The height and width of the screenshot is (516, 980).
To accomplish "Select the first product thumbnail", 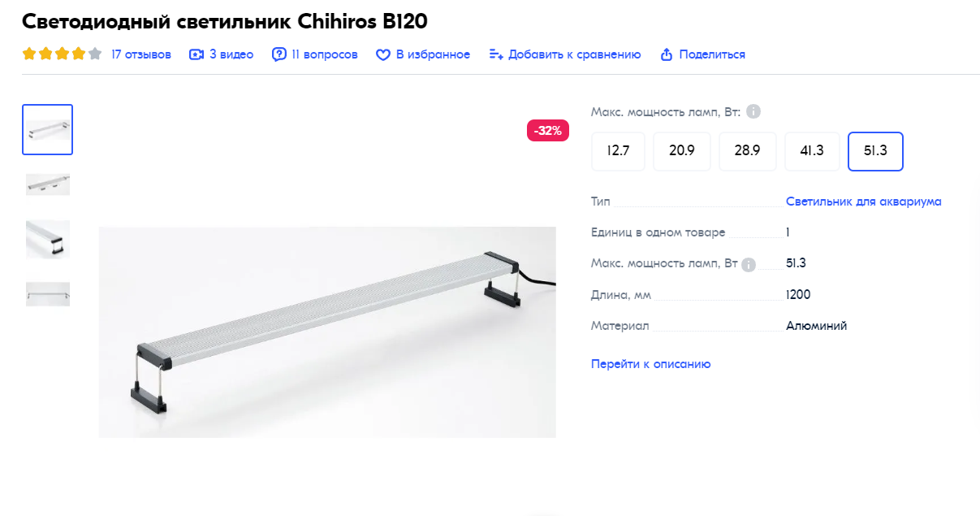I will click(48, 129).
